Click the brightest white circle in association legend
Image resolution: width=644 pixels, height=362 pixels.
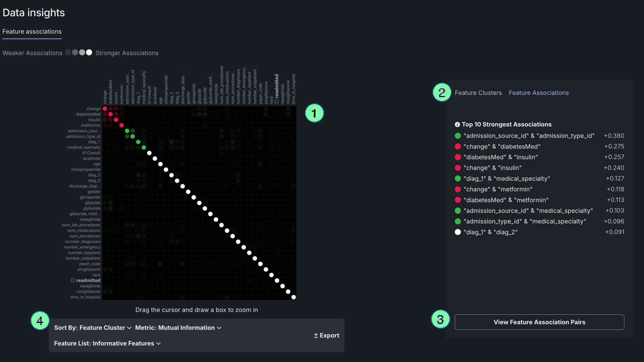(x=89, y=53)
